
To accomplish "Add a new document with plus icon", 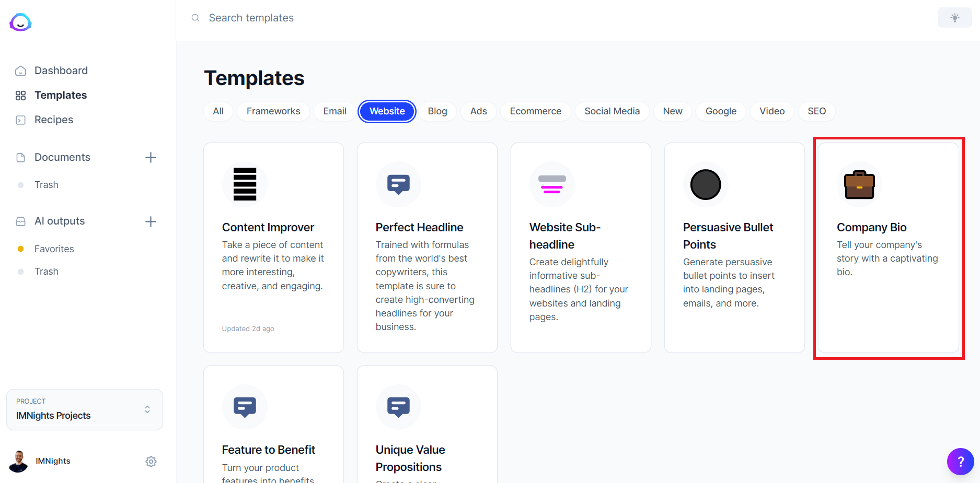I will (151, 158).
